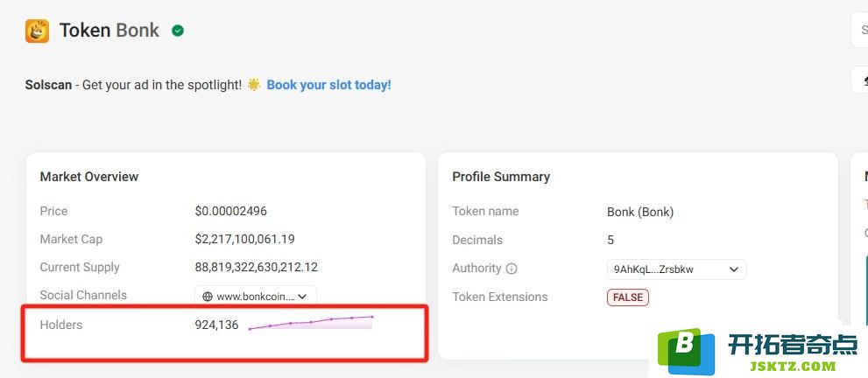Click the chevron in Authority address box

point(733,269)
